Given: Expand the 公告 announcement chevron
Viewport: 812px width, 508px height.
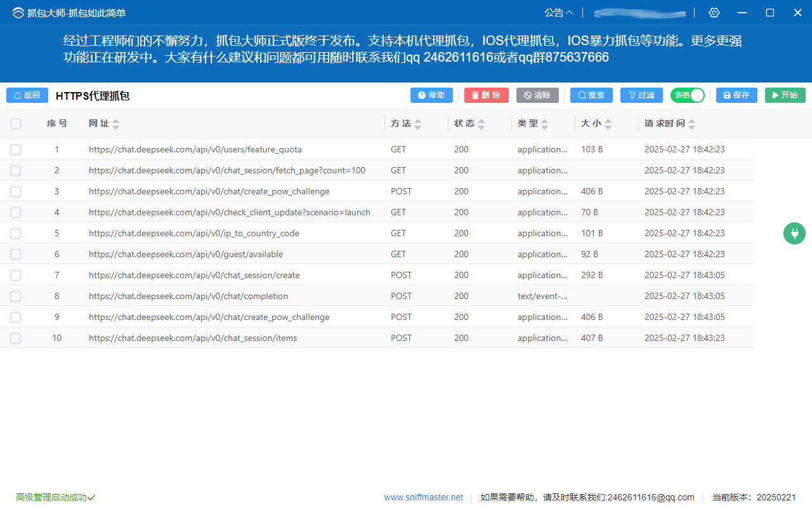Looking at the screenshot, I should click(569, 13).
